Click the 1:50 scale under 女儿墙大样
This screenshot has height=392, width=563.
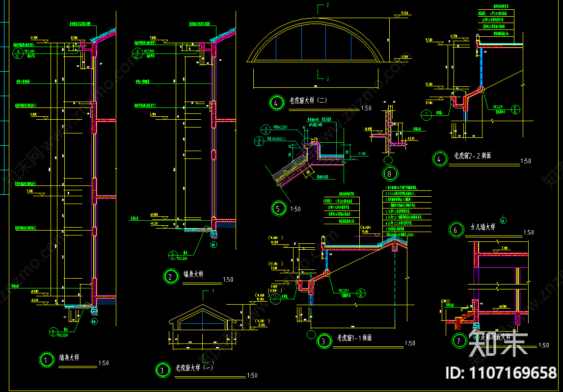pos(529,233)
